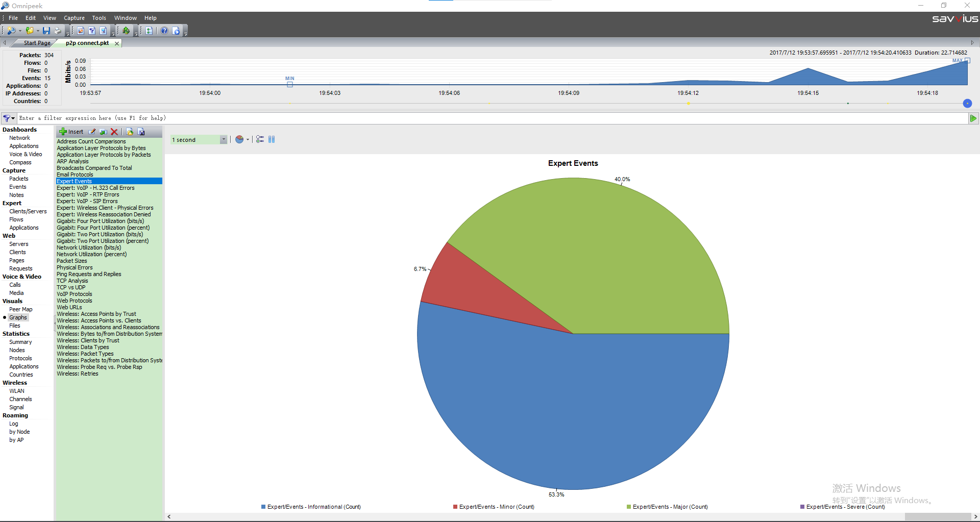This screenshot has width=980, height=522.
Task: Click the blue Help question mark icon
Action: click(x=164, y=31)
